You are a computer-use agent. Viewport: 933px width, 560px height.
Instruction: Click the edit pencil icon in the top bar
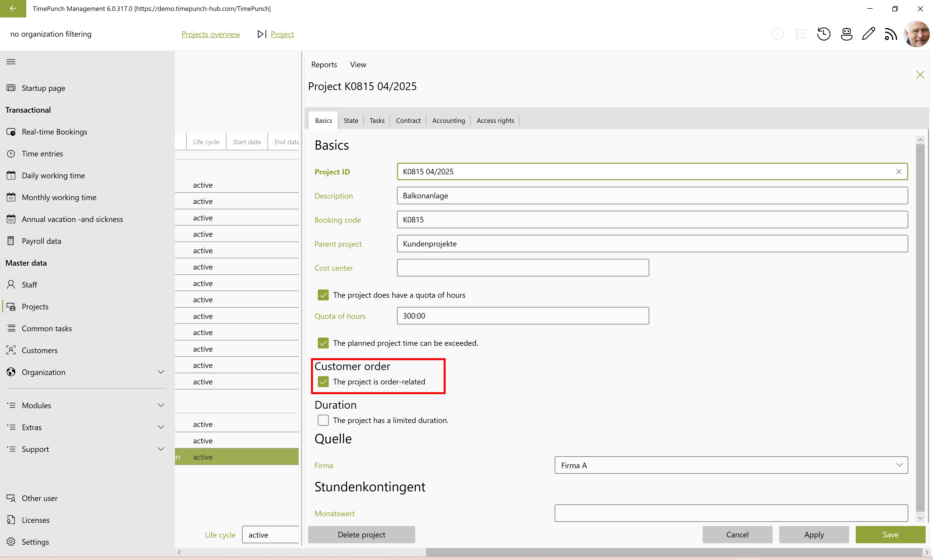pos(869,34)
